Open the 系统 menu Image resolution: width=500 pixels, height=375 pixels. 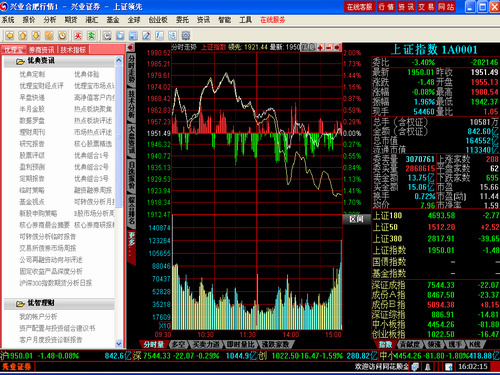pos(8,20)
